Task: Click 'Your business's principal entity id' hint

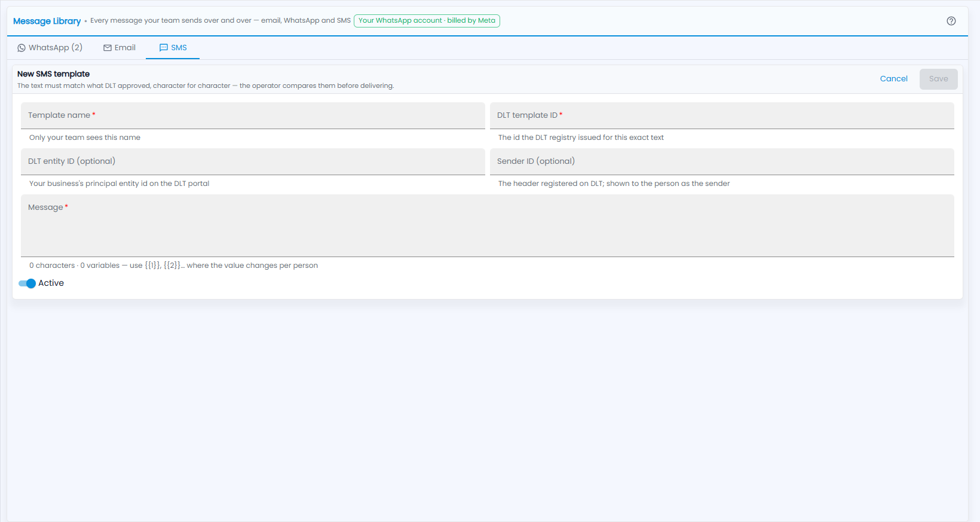Action: (119, 184)
